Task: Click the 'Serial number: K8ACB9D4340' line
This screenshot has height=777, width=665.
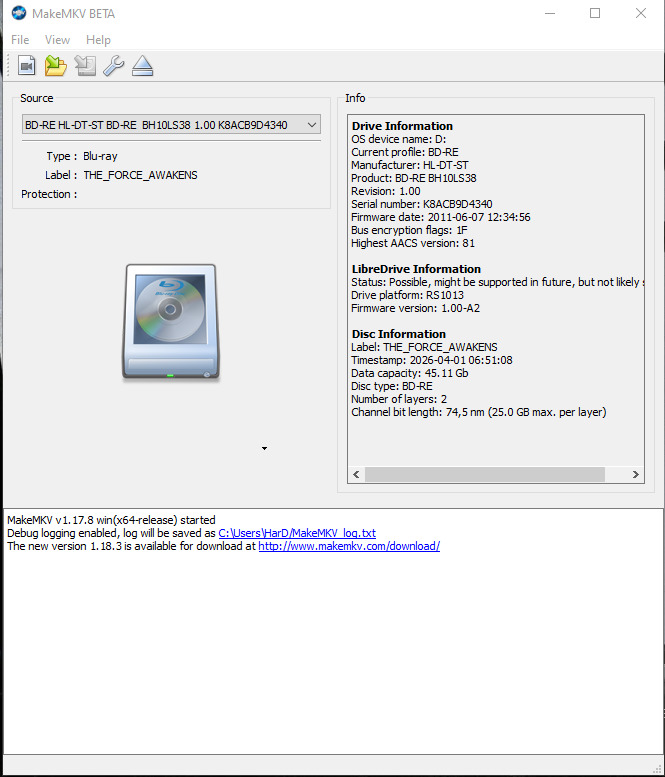Action: [x=422, y=204]
